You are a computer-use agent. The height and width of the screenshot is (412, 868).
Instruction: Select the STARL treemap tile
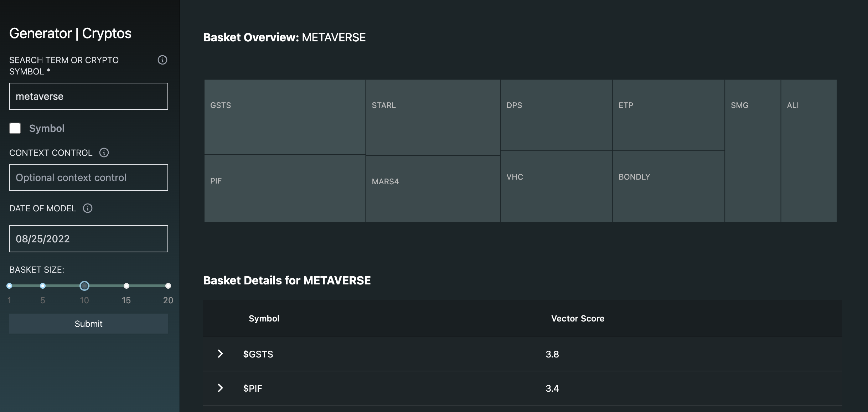click(x=433, y=117)
